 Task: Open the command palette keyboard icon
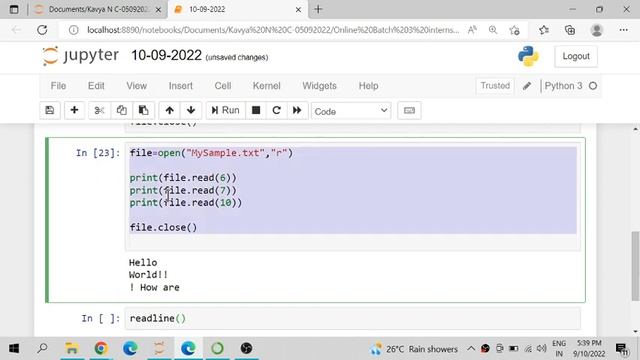click(x=409, y=111)
